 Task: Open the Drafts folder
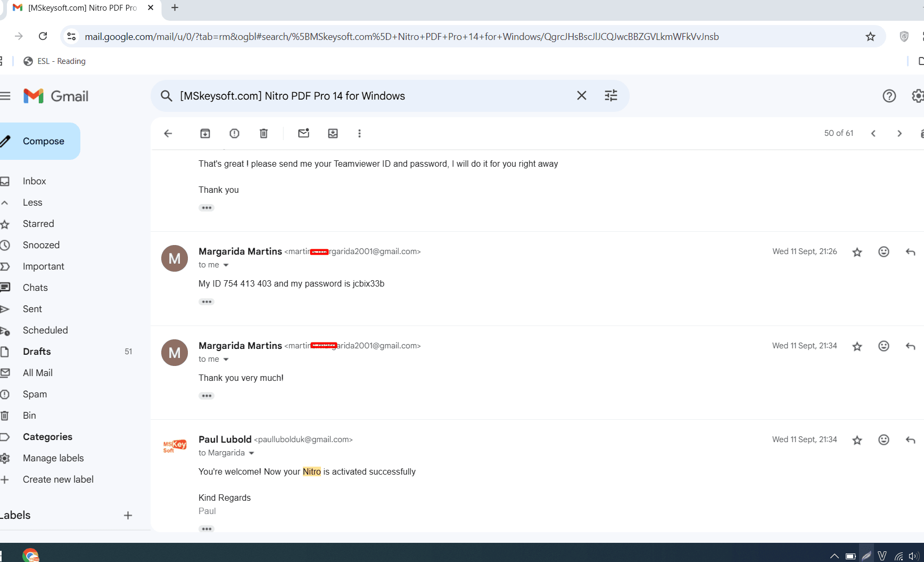[37, 352]
